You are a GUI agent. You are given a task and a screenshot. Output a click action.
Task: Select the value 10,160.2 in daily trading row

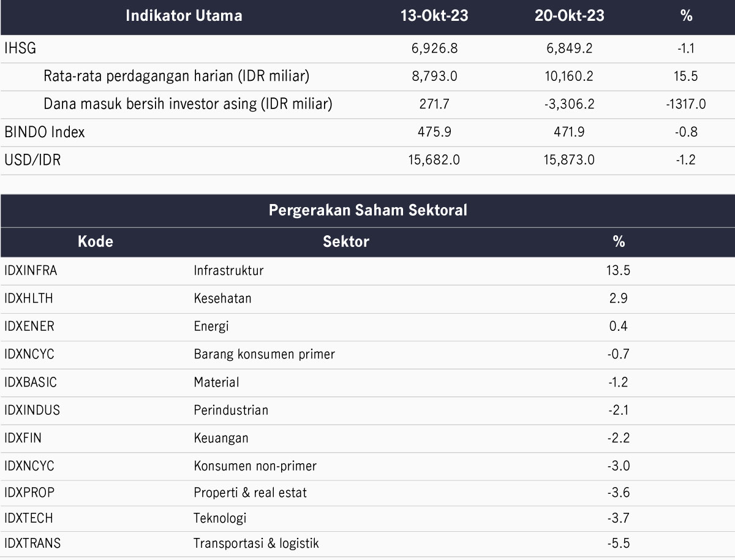[x=570, y=77]
